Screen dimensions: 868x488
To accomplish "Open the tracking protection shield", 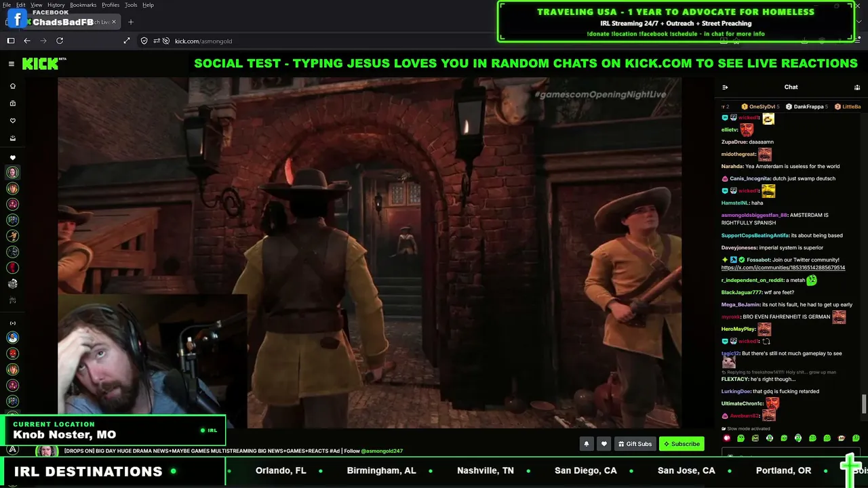I will click(x=144, y=41).
